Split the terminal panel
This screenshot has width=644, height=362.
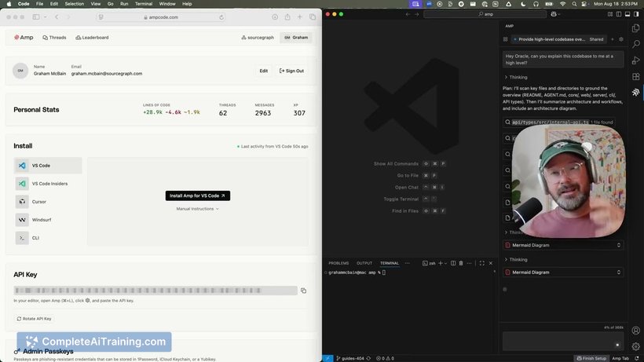[x=452, y=263]
